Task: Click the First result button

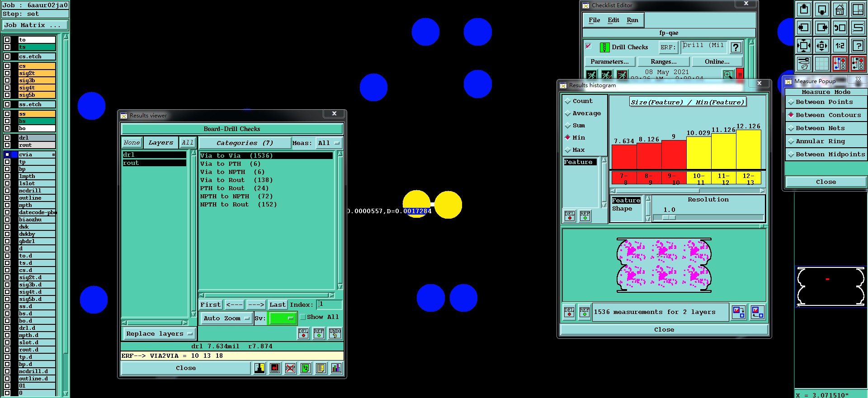Action: coord(211,305)
